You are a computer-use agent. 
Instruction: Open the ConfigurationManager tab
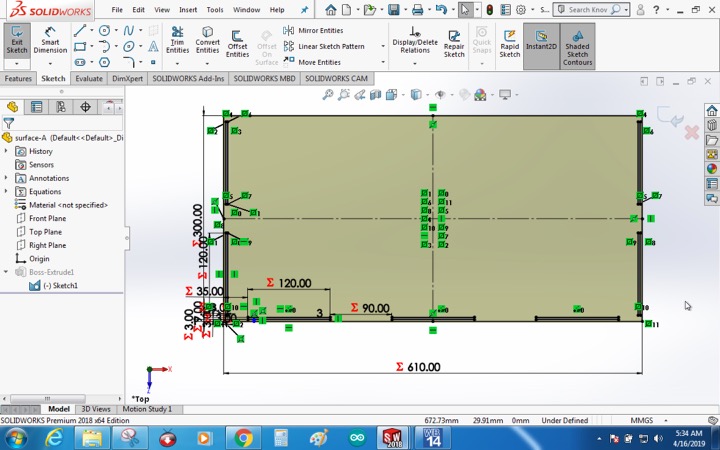tap(61, 107)
